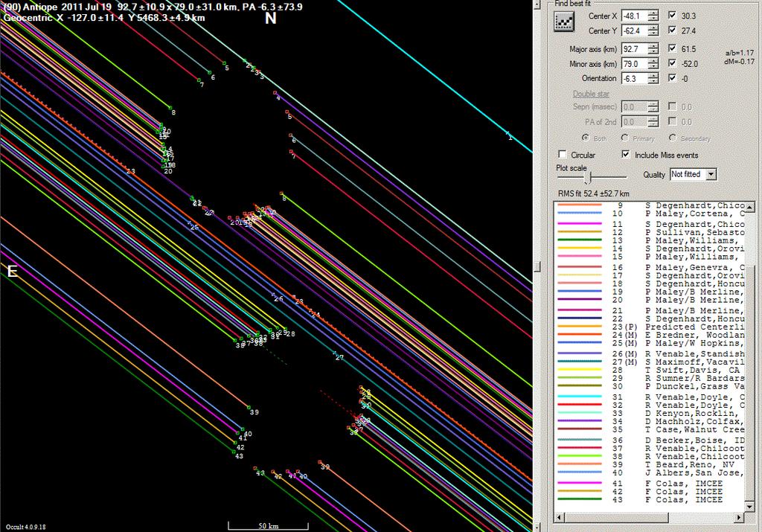Select list row 27(M) S Maximoff,Vacavil

(x=649, y=362)
